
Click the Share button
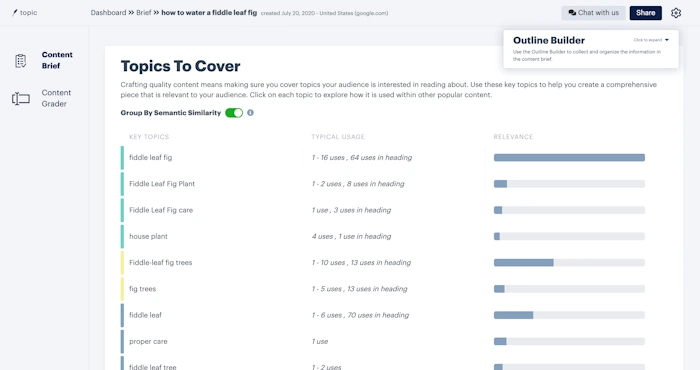(646, 13)
